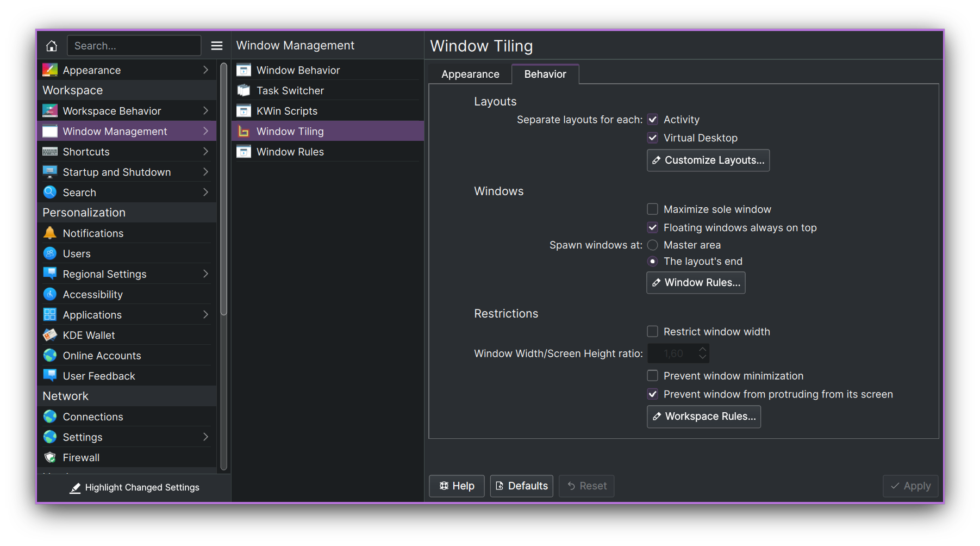Click the Window Behavior module icon
Screen dimensions: 980x546
click(244, 70)
